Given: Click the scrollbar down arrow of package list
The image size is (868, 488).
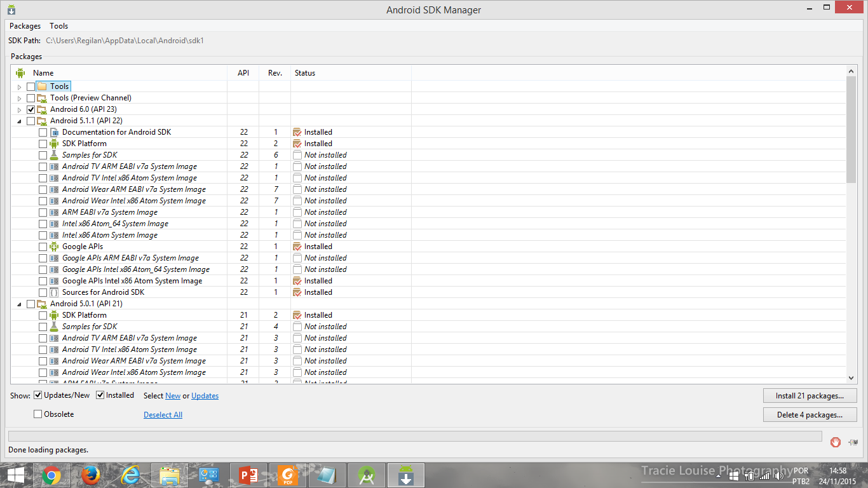Looking at the screenshot, I should coord(851,377).
